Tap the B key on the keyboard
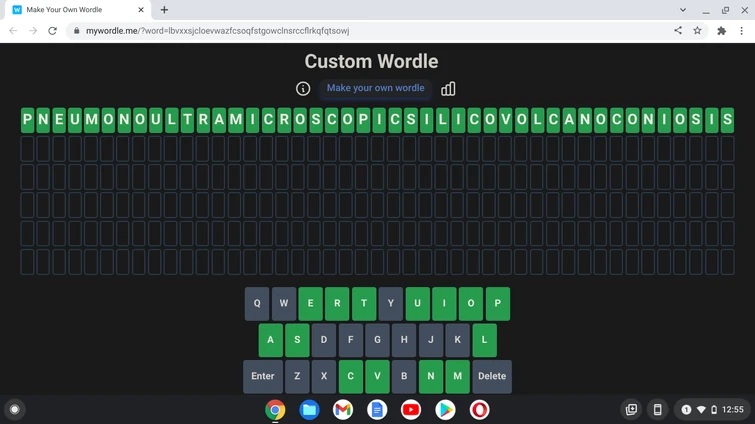The width and height of the screenshot is (755, 424). coord(404,376)
